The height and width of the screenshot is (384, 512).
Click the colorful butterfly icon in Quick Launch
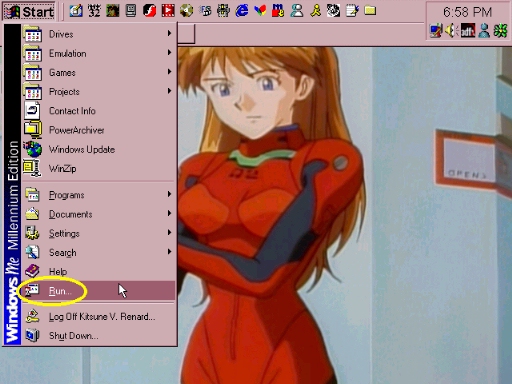(260, 11)
